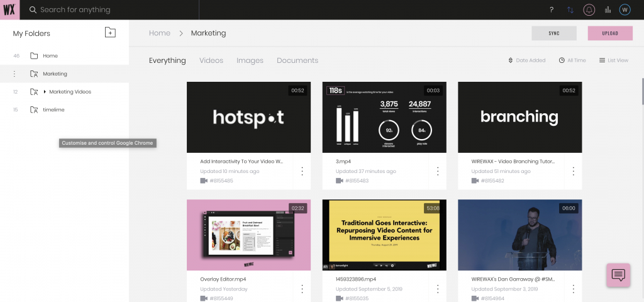The width and height of the screenshot is (644, 302).
Task: Open options menu for Overlay Editor.mp4
Action: click(303, 289)
